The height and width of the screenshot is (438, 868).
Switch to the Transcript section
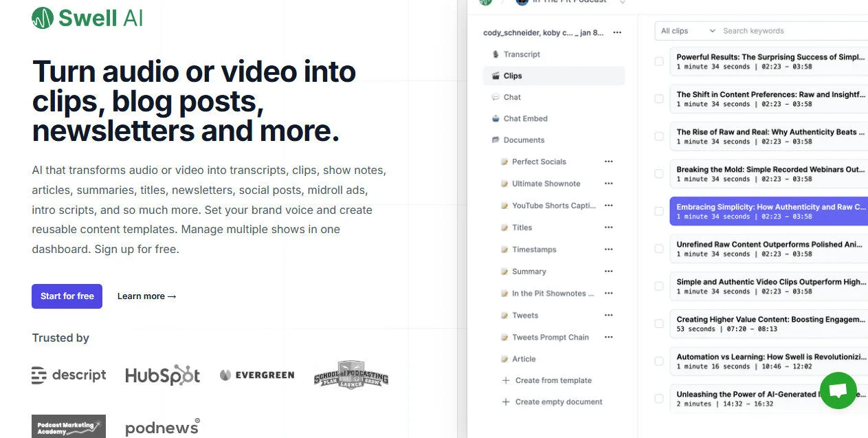(x=522, y=54)
